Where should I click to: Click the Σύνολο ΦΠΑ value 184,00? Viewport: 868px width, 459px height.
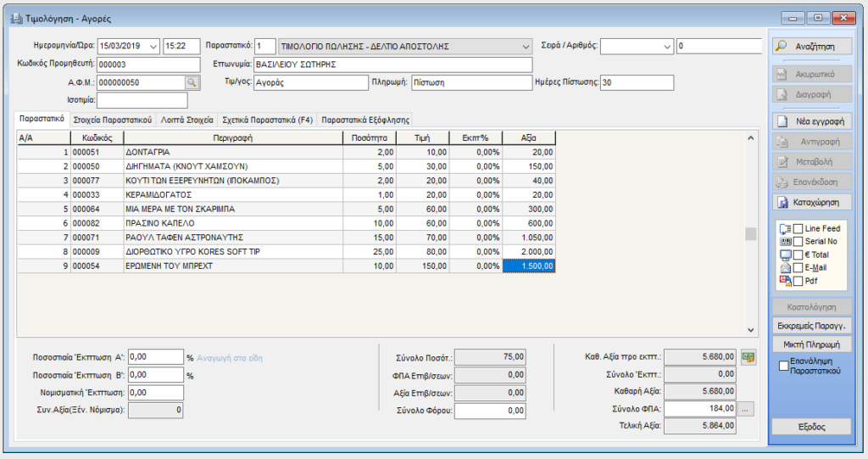pyautogui.click(x=700, y=409)
